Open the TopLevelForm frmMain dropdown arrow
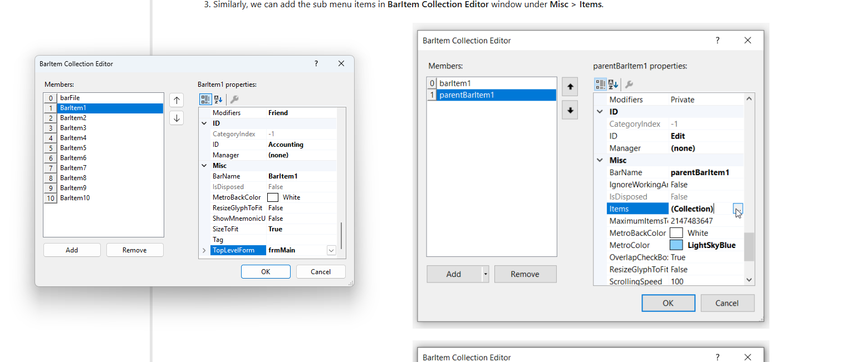Image resolution: width=868 pixels, height=362 pixels. (x=331, y=251)
